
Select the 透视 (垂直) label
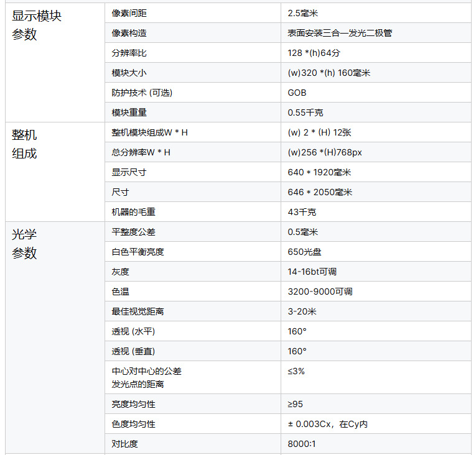click(133, 351)
